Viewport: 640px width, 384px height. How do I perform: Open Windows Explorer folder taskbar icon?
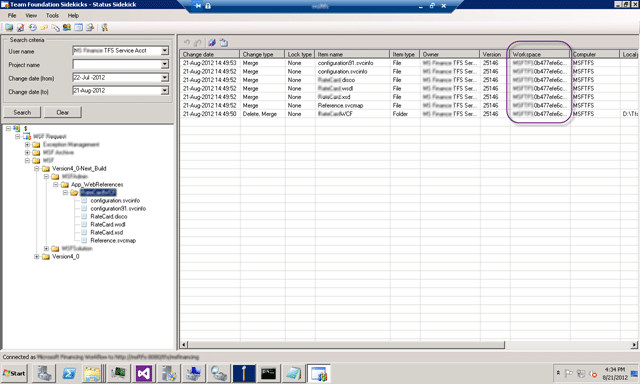click(92, 373)
